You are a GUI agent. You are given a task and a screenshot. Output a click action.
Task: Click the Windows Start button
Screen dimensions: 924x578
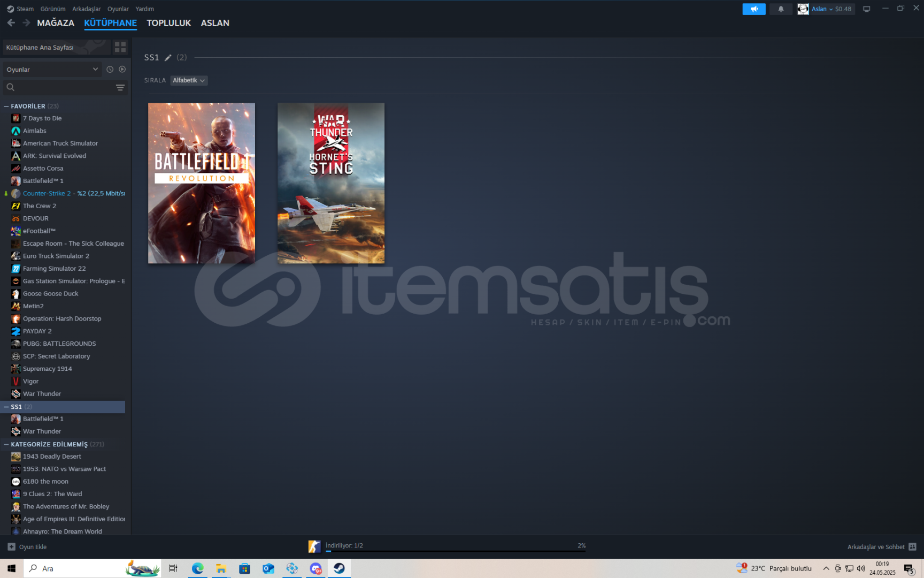click(11, 568)
